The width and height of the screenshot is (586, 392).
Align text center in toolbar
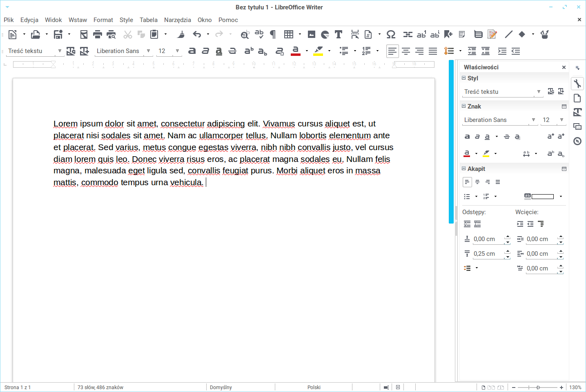tap(406, 51)
